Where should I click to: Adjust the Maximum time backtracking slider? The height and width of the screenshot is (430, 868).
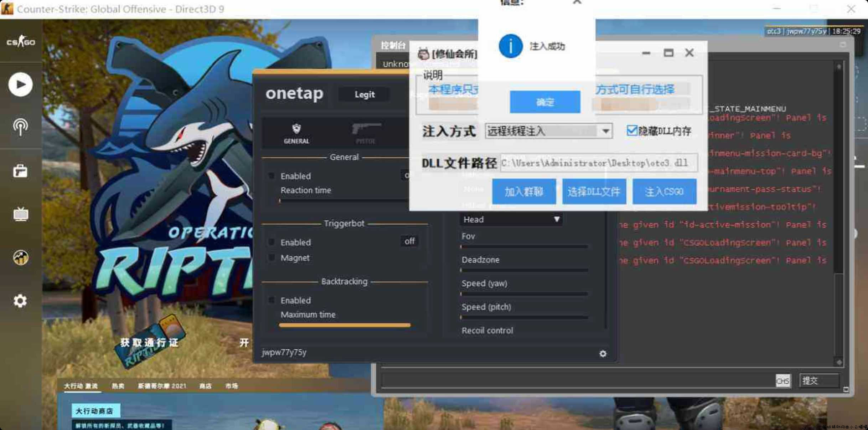click(345, 325)
